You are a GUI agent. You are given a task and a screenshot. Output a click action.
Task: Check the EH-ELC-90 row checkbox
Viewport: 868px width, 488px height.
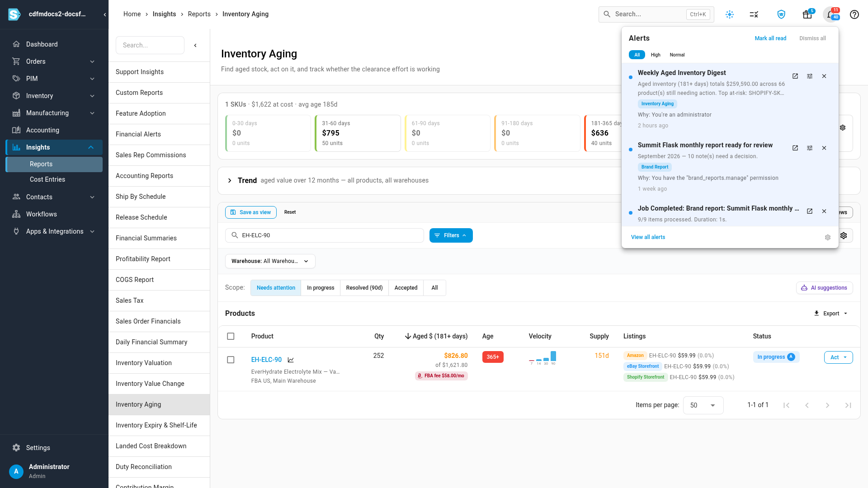pos(231,360)
